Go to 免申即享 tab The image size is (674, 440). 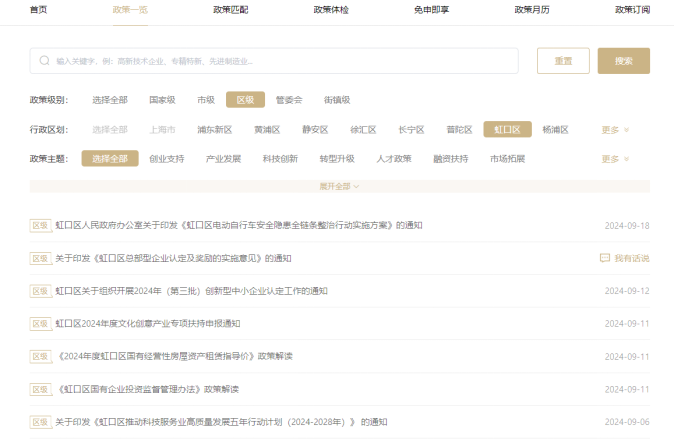pyautogui.click(x=432, y=9)
